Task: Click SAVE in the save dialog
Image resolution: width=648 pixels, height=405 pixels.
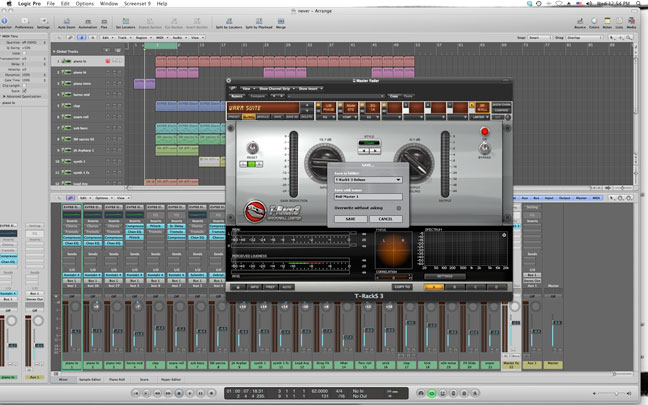Action: pos(350,219)
